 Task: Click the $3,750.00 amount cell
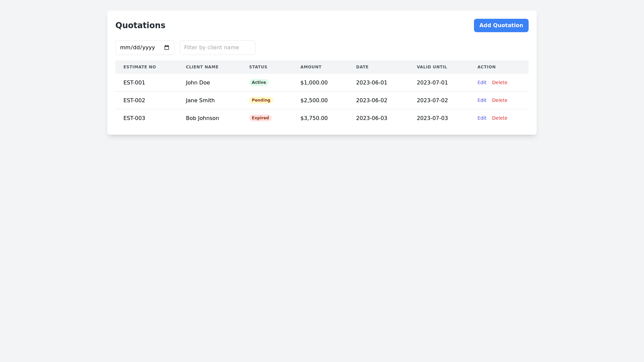point(314,118)
